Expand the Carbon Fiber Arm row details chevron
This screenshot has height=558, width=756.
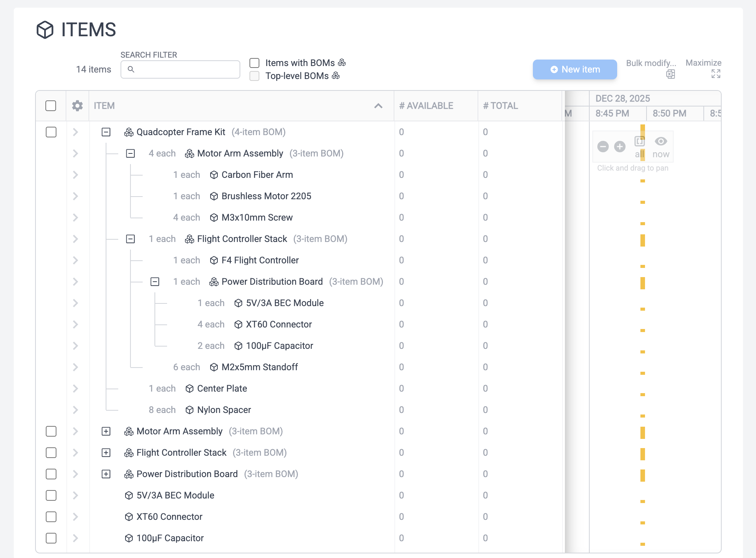coord(76,175)
